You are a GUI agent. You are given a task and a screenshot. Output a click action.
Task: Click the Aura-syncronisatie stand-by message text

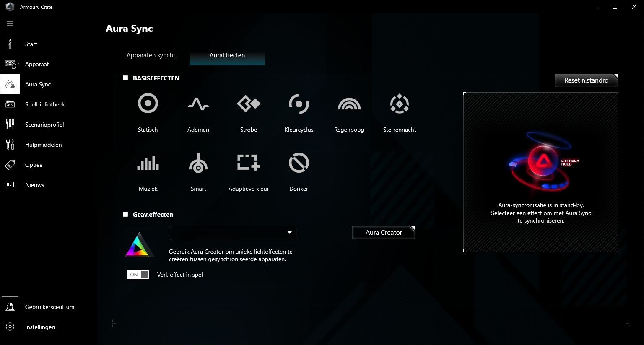(541, 213)
